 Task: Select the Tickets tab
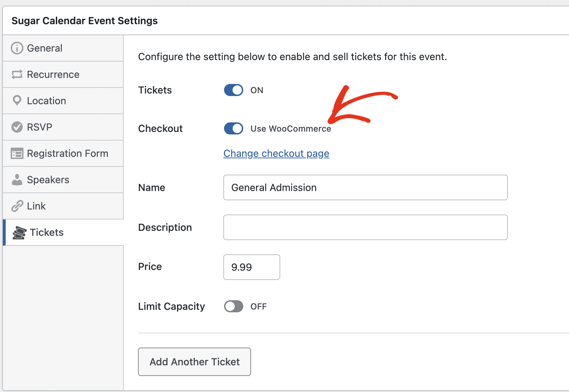tap(63, 232)
